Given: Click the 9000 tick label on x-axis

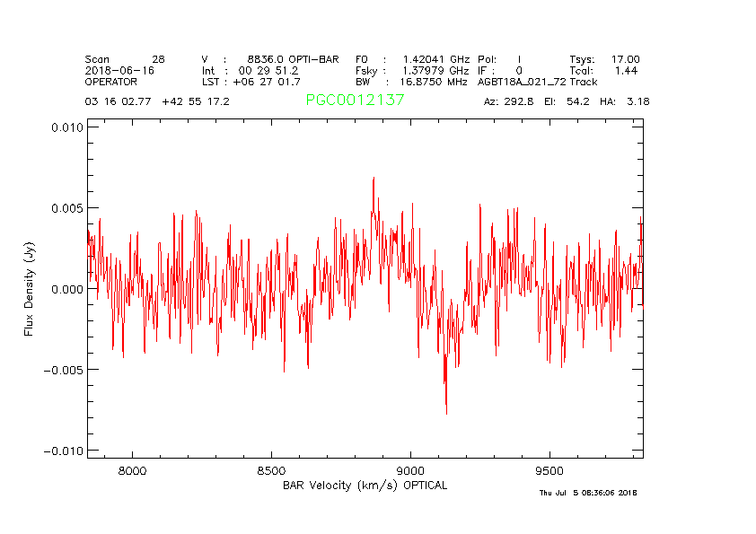Looking at the screenshot, I should click(x=410, y=469).
